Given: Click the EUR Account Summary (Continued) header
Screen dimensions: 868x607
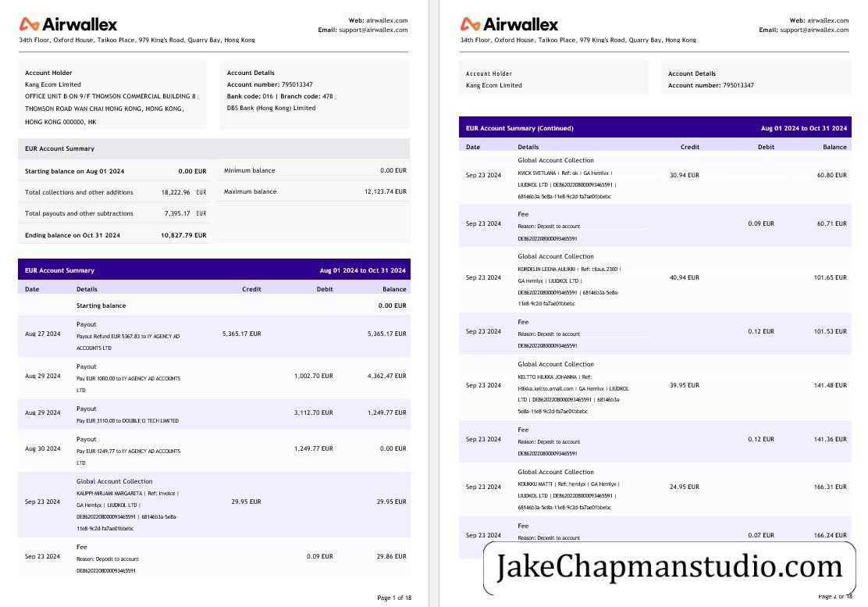Looking at the screenshot, I should pos(655,128).
